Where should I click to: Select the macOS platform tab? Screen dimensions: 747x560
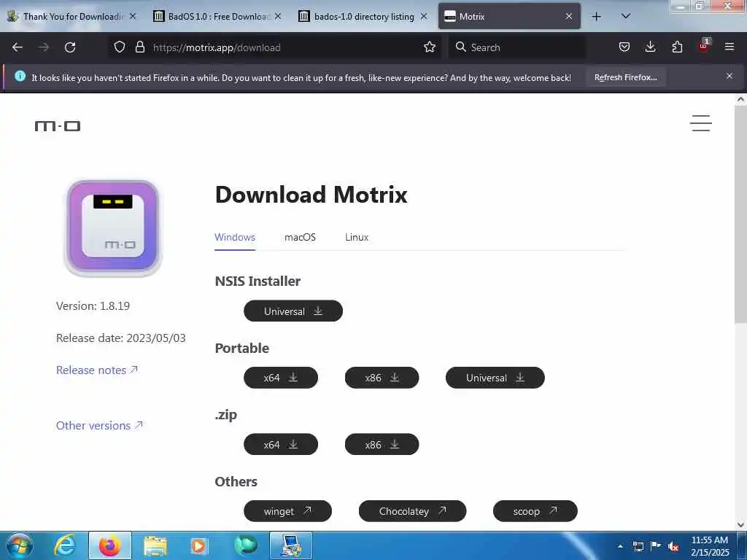(x=300, y=237)
